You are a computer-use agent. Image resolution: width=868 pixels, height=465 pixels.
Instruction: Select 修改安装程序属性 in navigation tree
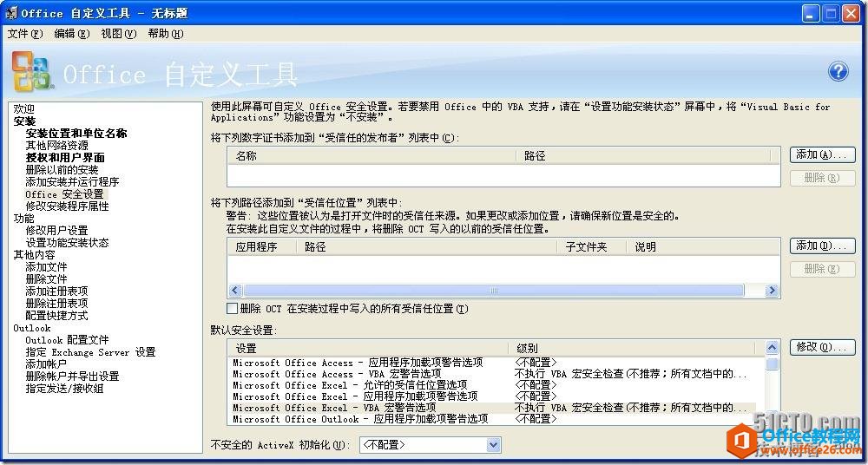click(68, 206)
